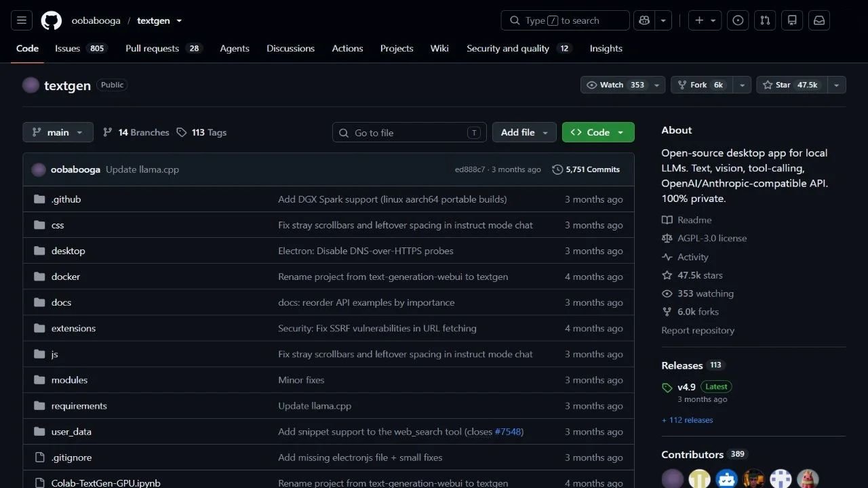Click the release tag icon next to v4.9

pyautogui.click(x=667, y=388)
